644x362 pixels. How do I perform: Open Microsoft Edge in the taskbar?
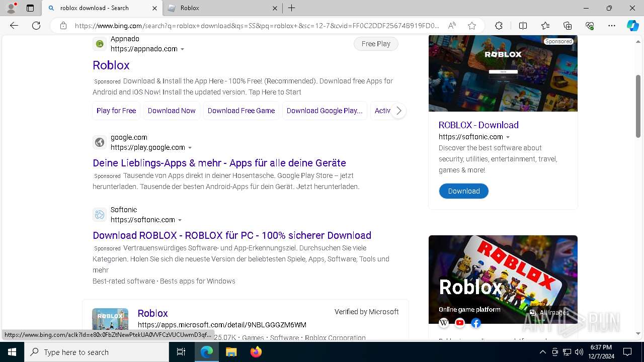coord(207,352)
